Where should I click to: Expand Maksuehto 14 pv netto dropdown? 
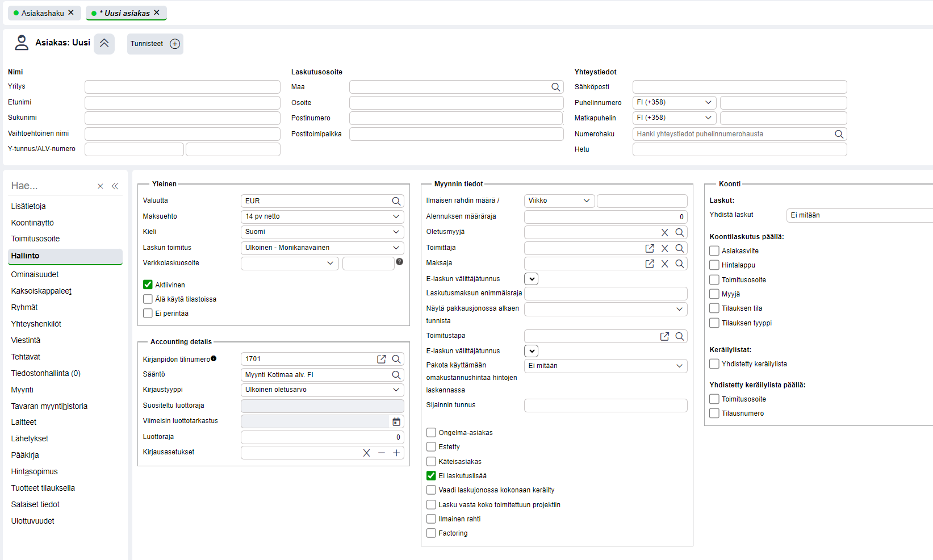pos(322,216)
